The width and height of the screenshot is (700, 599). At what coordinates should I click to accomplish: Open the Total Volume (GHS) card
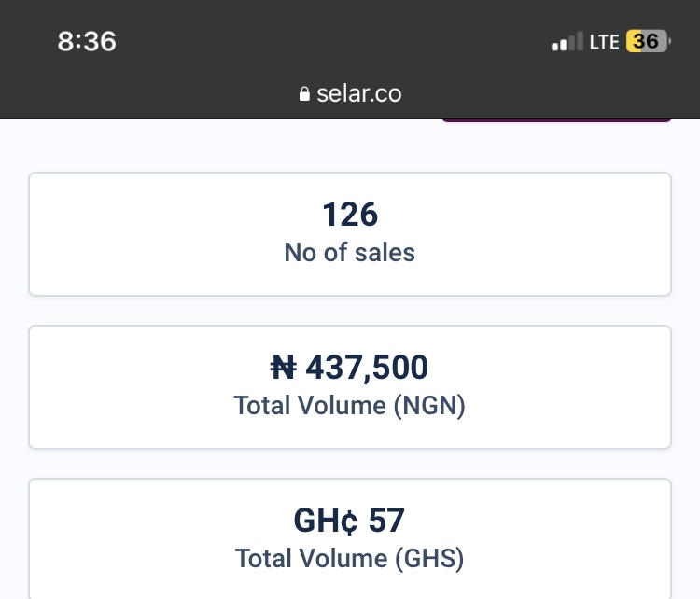(350, 538)
